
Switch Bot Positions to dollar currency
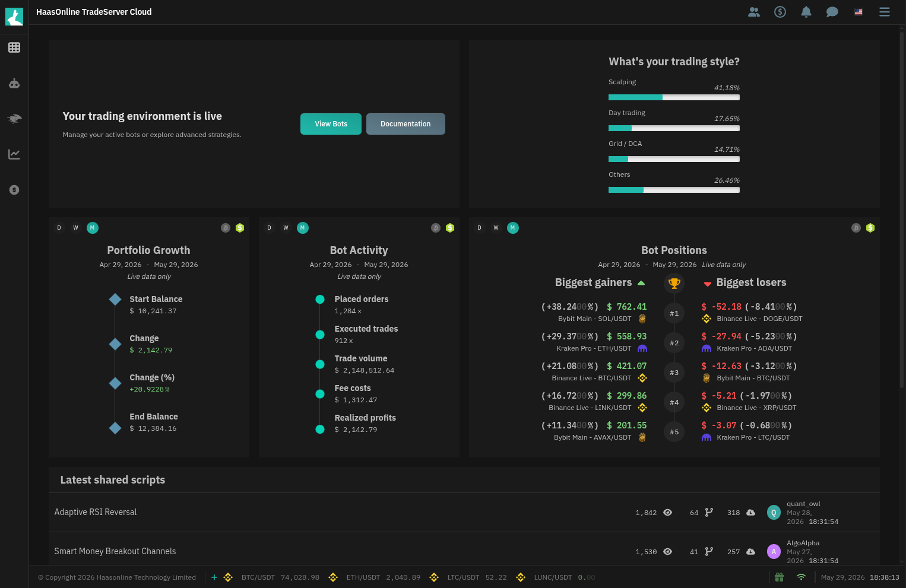pyautogui.click(x=870, y=228)
